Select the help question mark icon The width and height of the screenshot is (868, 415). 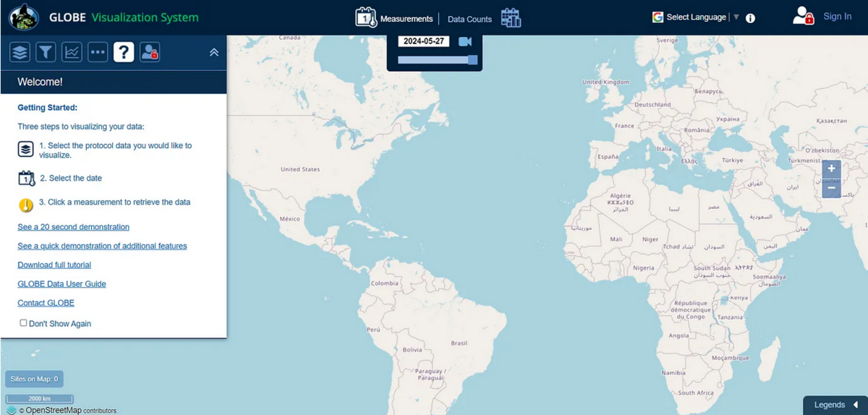click(x=124, y=52)
